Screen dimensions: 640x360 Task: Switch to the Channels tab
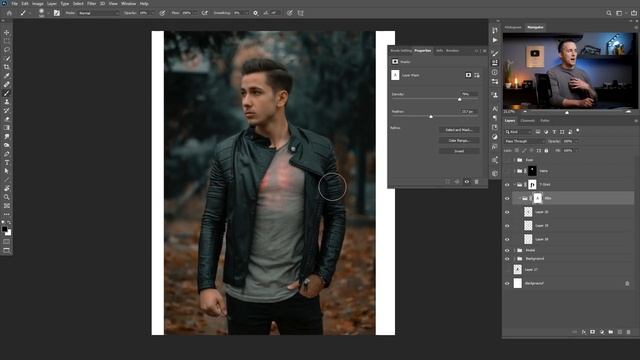[x=527, y=121]
